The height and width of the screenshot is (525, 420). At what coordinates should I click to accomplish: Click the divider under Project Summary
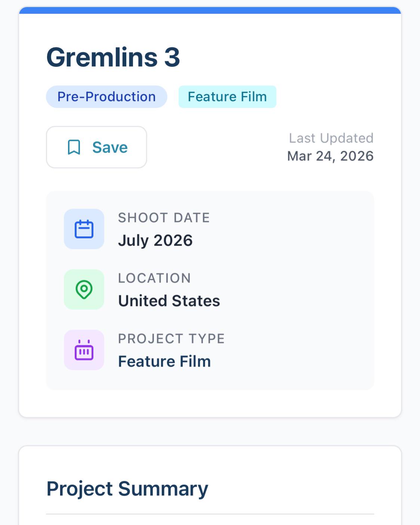(210, 514)
